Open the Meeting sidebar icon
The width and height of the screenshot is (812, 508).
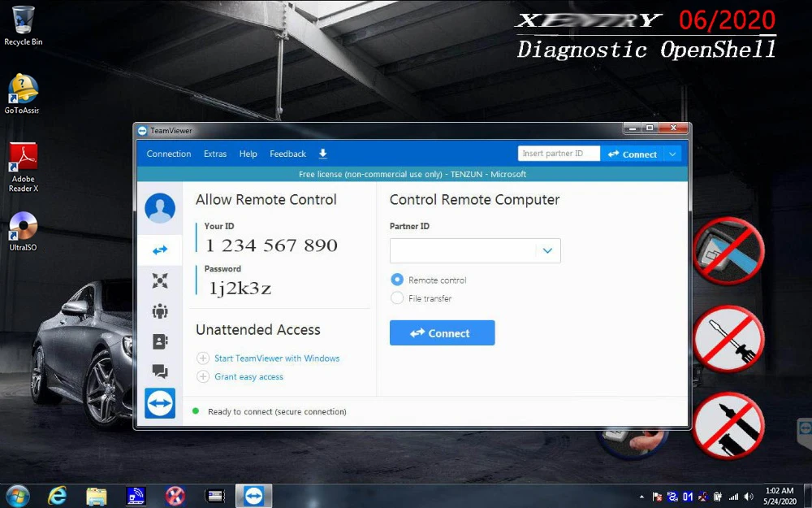[160, 311]
